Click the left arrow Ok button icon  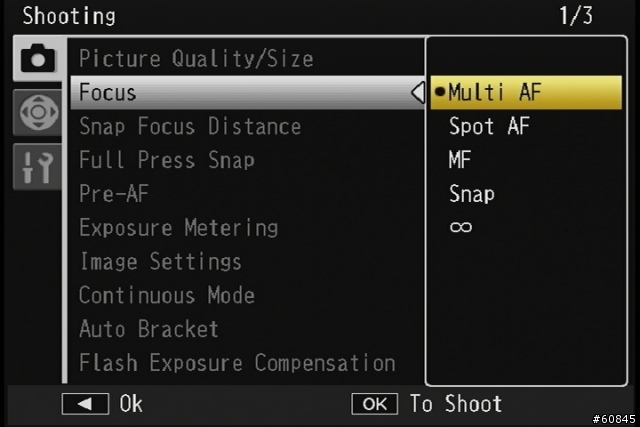[x=85, y=404]
